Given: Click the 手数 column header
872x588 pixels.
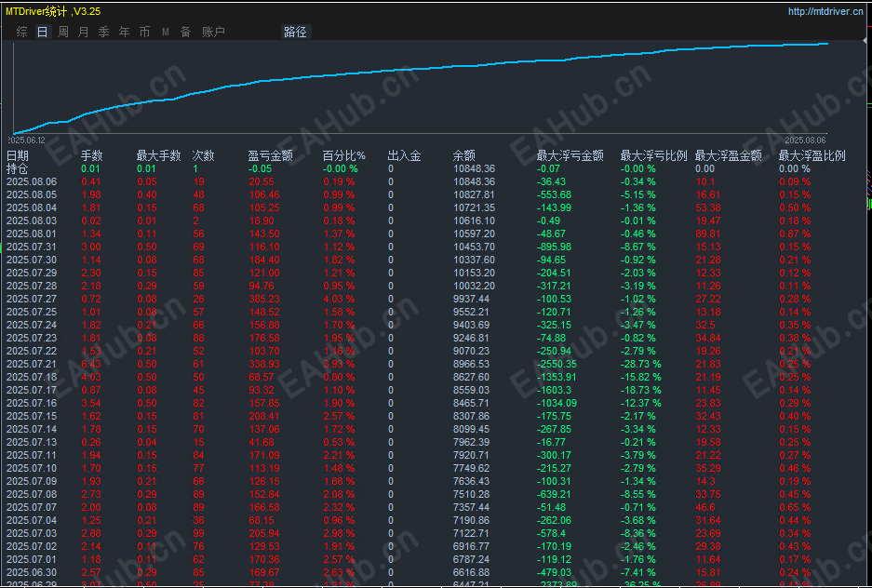Looking at the screenshot, I should 92,156.
